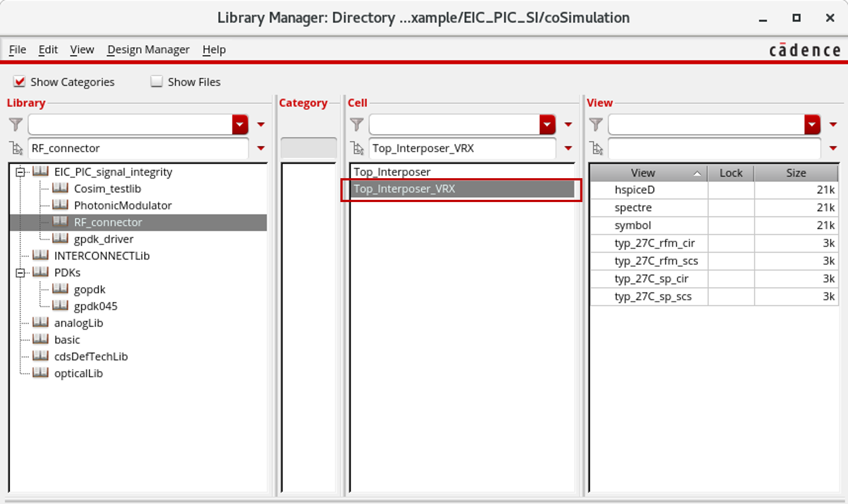Screen dimensions: 848x504
Task: Click the analogLib library icon
Action: coord(40,322)
